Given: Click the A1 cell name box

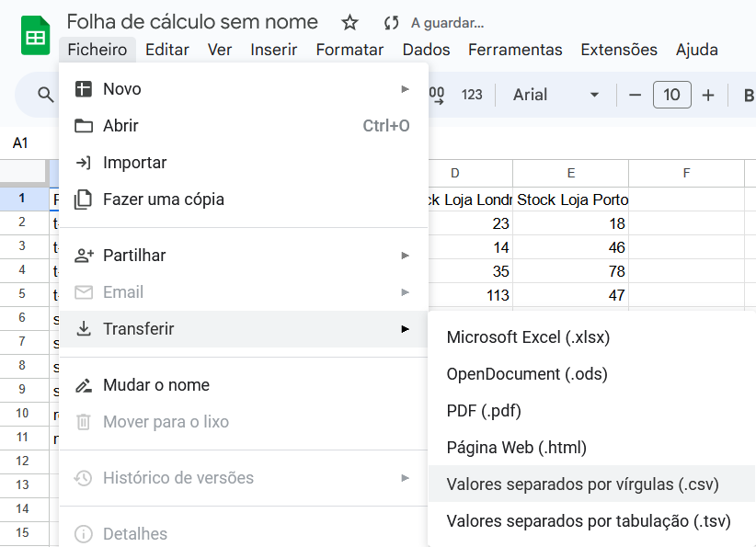Looking at the screenshot, I should [x=21, y=143].
